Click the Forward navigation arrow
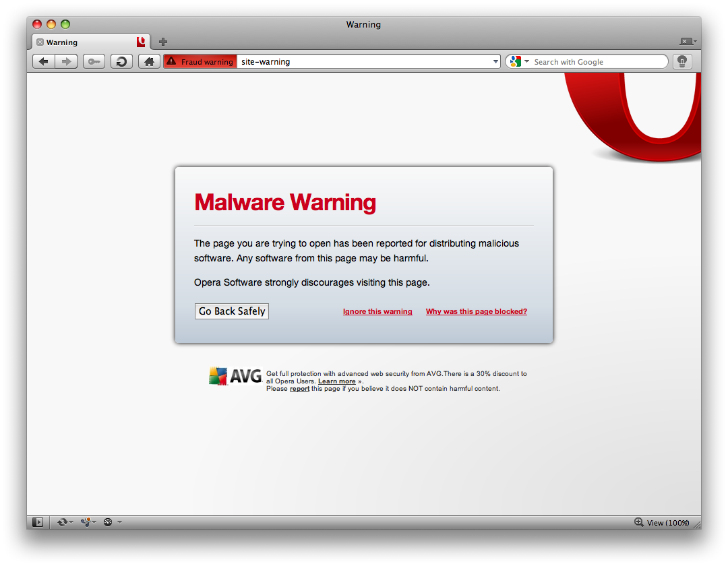 point(66,62)
